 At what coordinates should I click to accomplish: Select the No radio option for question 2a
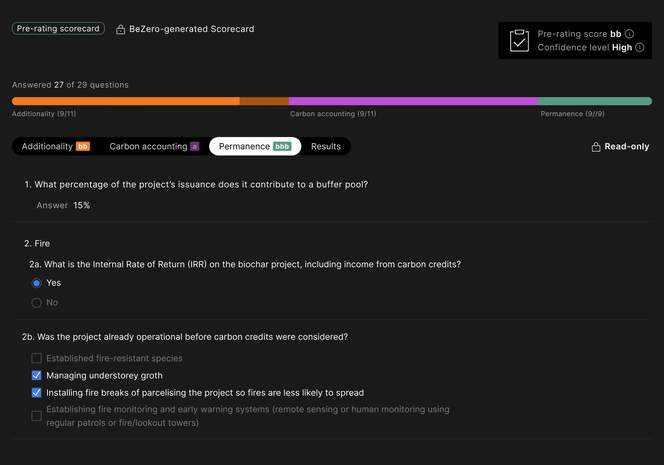(x=36, y=303)
